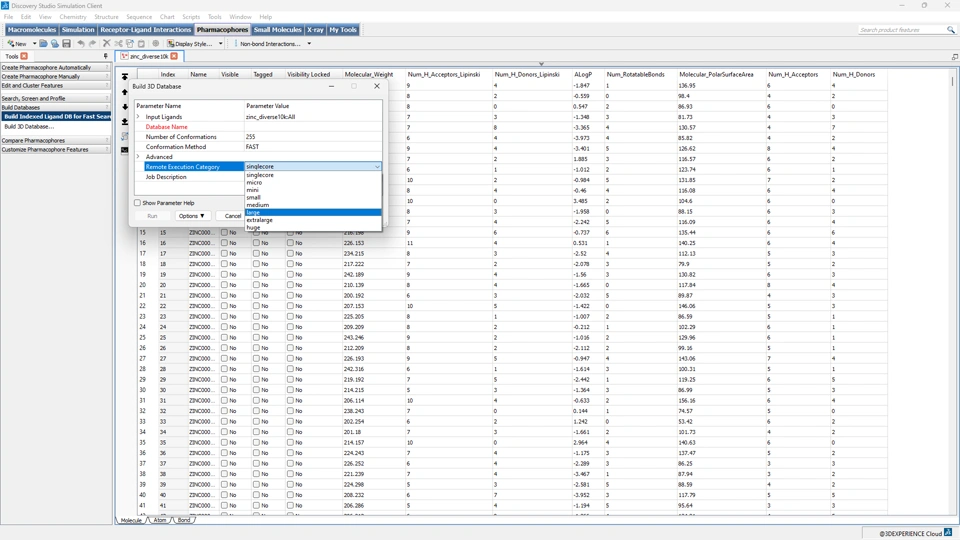Click the move-to-bottom arrow icon in the table

(125, 121)
